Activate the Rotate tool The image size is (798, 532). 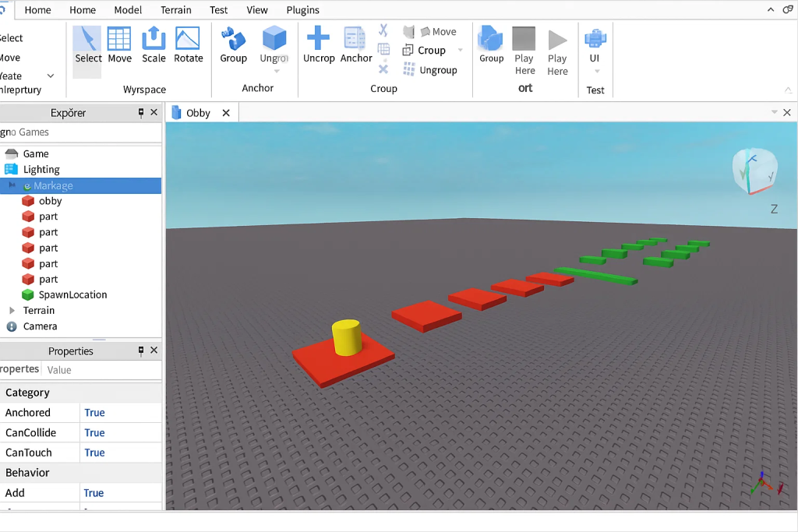tap(188, 45)
